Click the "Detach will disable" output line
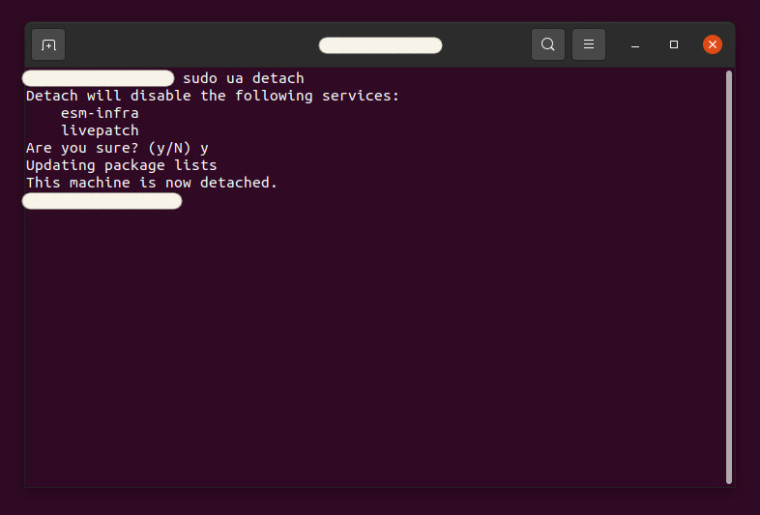 click(x=212, y=96)
